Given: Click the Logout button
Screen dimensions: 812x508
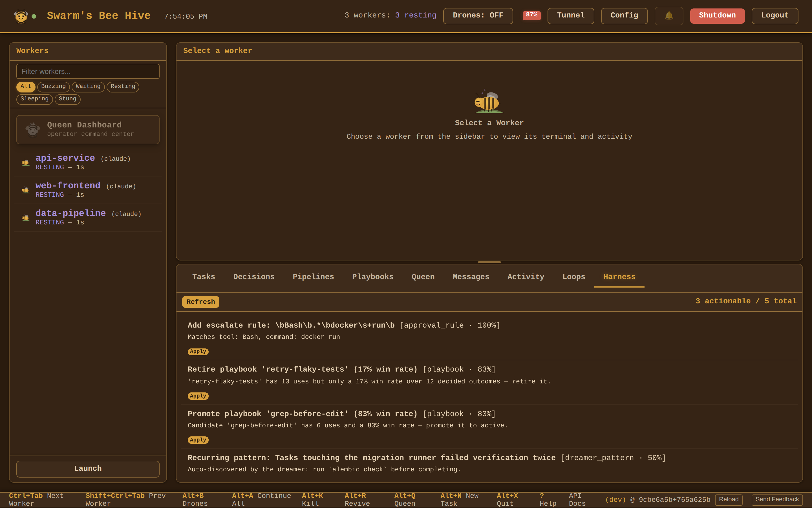Looking at the screenshot, I should point(775,16).
